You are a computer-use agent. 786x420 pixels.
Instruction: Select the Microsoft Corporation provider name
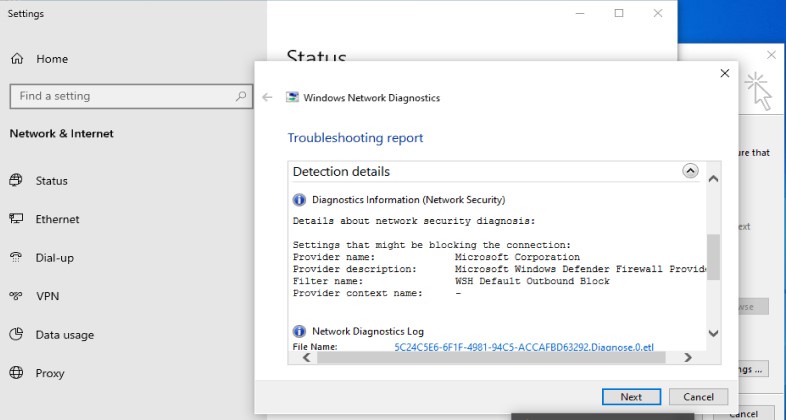[x=517, y=257]
